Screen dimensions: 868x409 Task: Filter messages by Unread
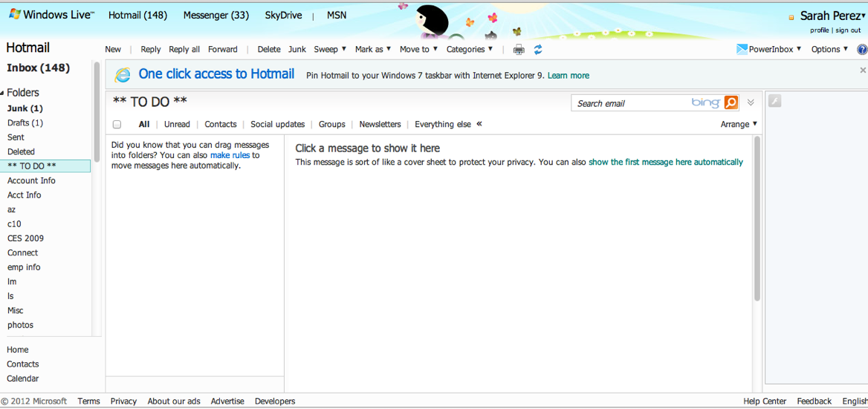tap(177, 125)
